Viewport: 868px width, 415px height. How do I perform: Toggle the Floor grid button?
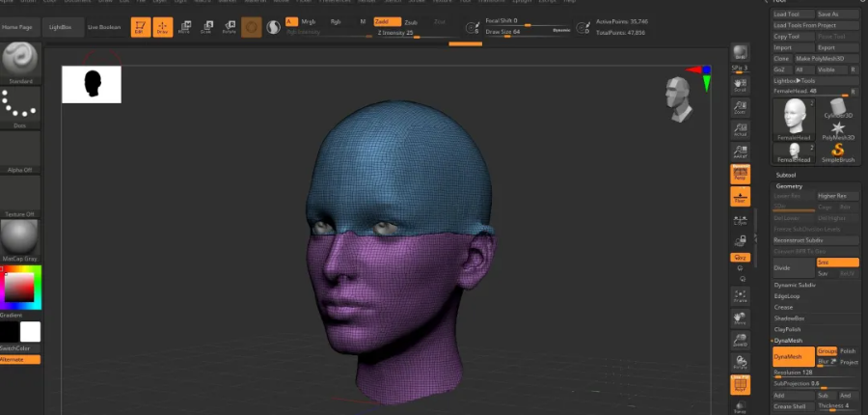pyautogui.click(x=740, y=196)
